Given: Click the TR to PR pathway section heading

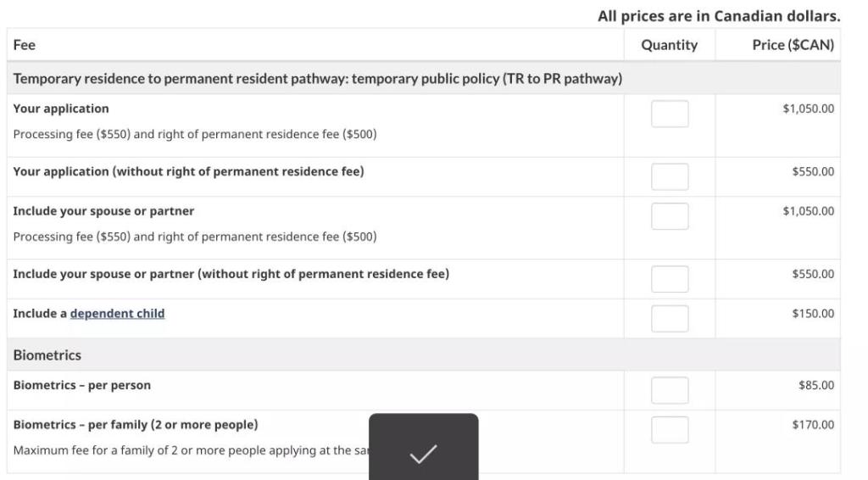Looking at the screenshot, I should coord(317,79).
